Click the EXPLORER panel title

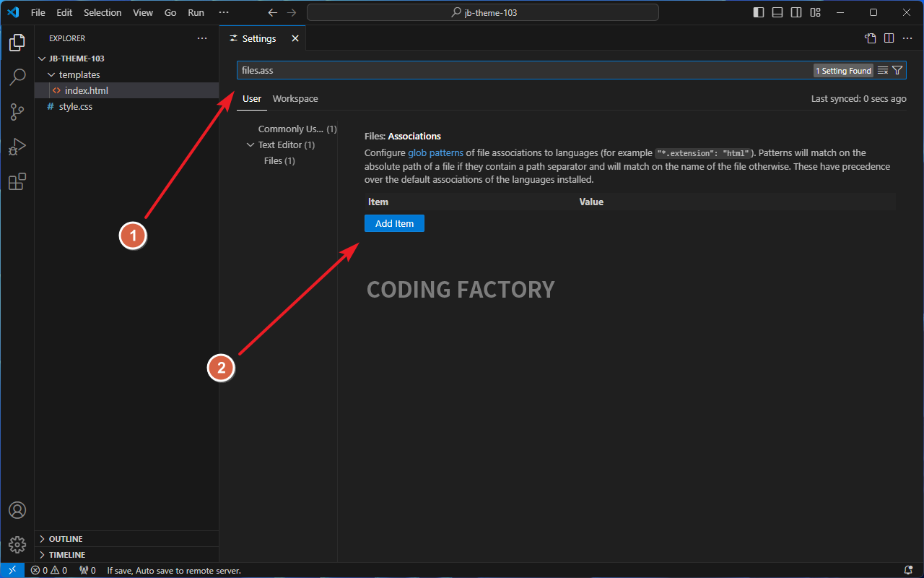(x=67, y=38)
